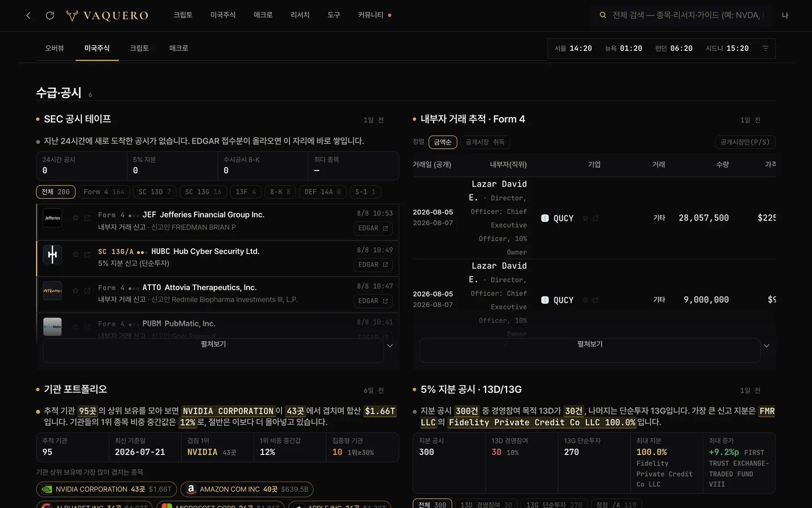Filter filings by SC 13G 16
The image size is (812, 508).
point(203,192)
